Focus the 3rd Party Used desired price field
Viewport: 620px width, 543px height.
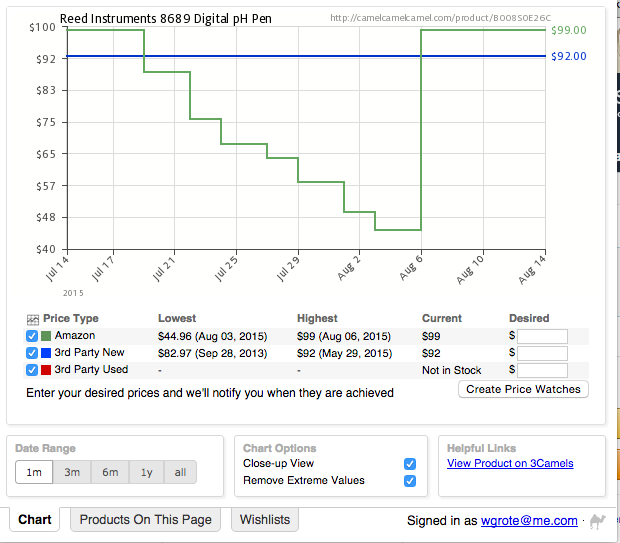click(542, 371)
